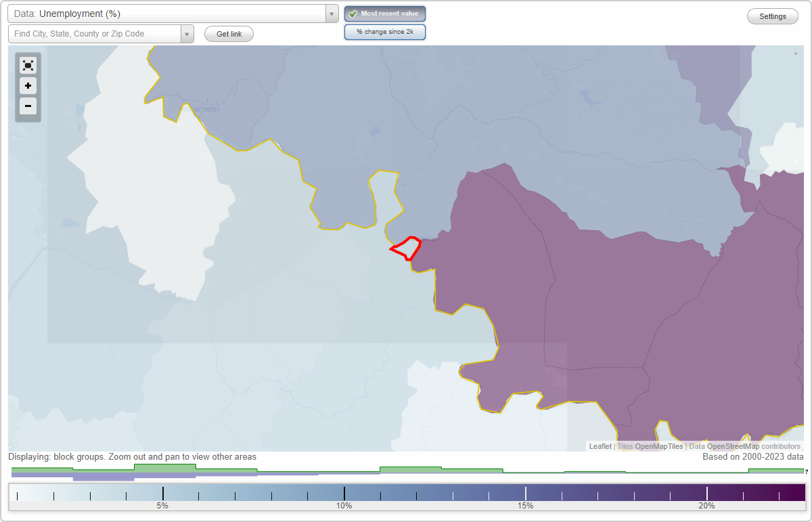
Task: Click the Get link button
Action: (x=229, y=34)
